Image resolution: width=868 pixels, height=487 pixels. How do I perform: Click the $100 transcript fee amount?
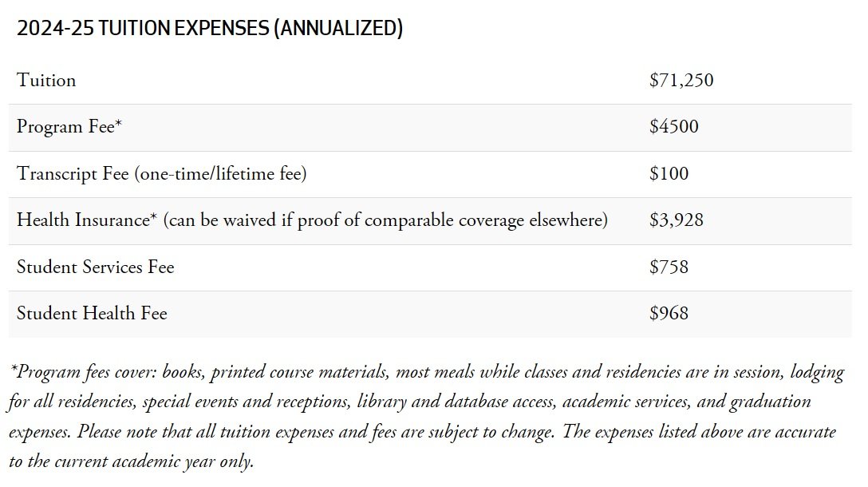coord(669,173)
